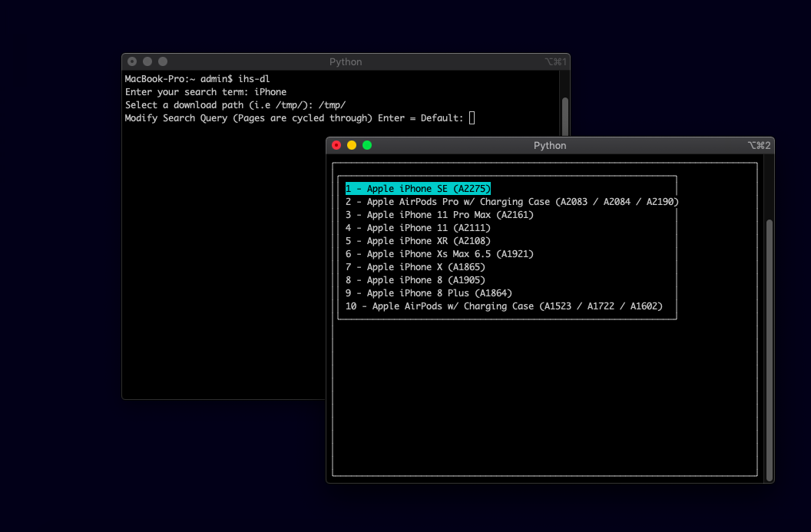Click the back window's vertical scrollbar thumb
Image resolution: width=811 pixels, height=532 pixels.
[x=565, y=117]
